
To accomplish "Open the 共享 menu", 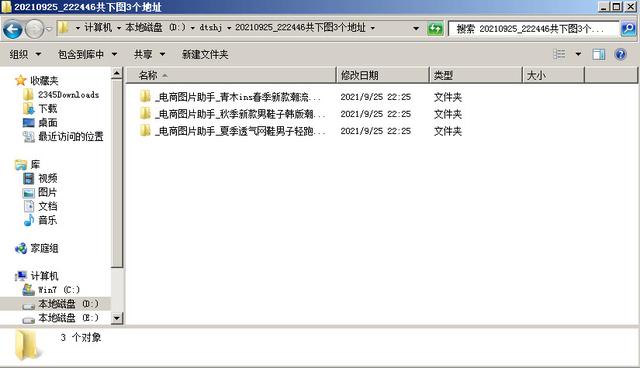I will (149, 54).
